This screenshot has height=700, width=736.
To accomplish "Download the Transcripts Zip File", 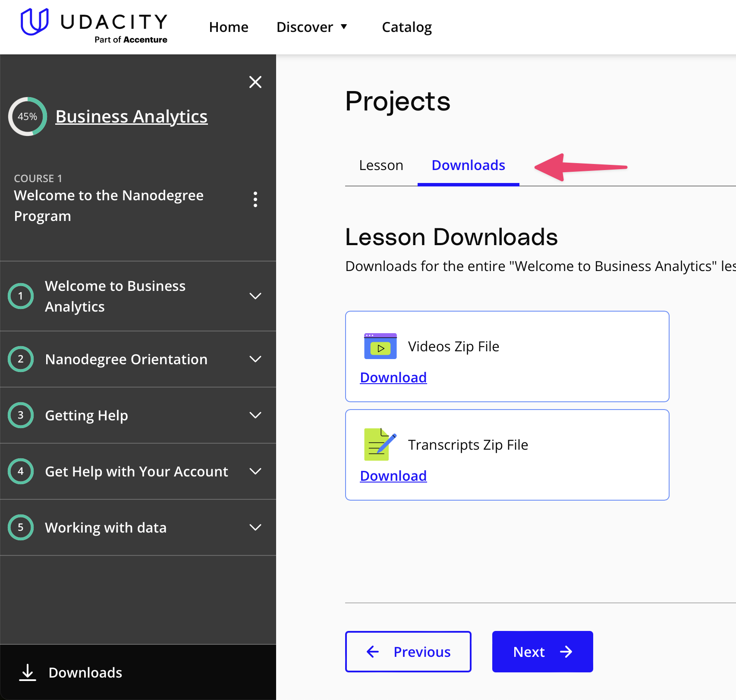I will [393, 476].
